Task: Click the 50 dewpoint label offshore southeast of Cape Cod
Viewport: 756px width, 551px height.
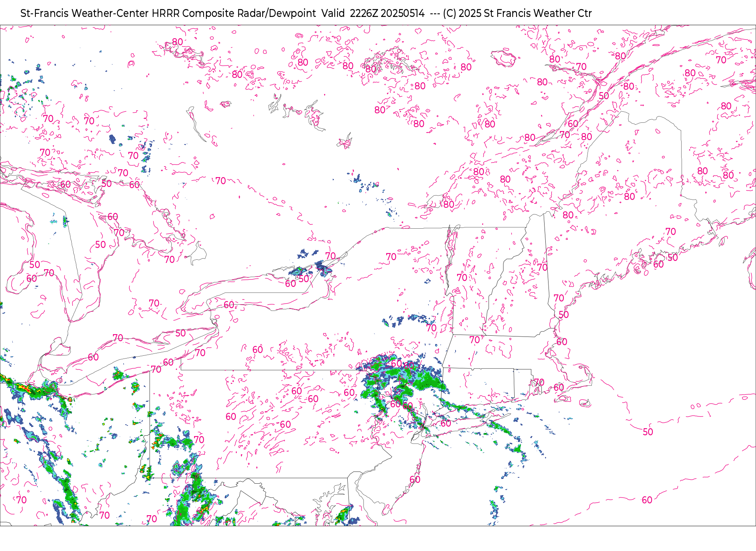Action: click(x=648, y=432)
